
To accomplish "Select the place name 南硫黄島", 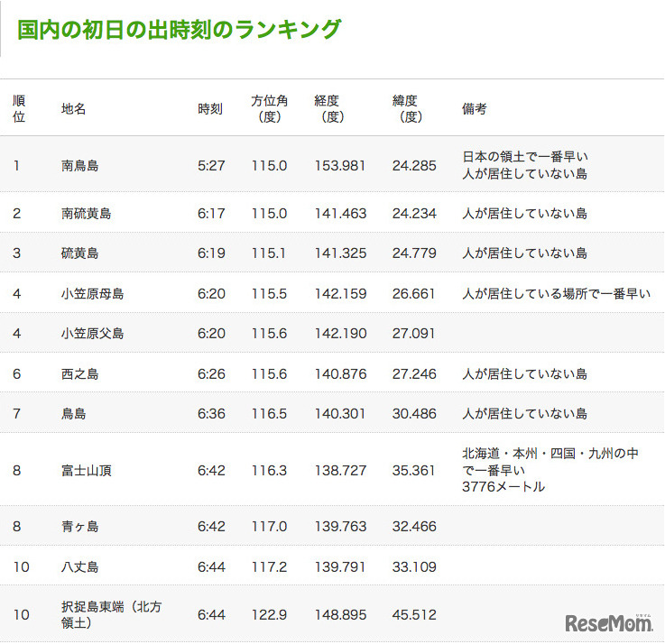I will click(86, 213).
